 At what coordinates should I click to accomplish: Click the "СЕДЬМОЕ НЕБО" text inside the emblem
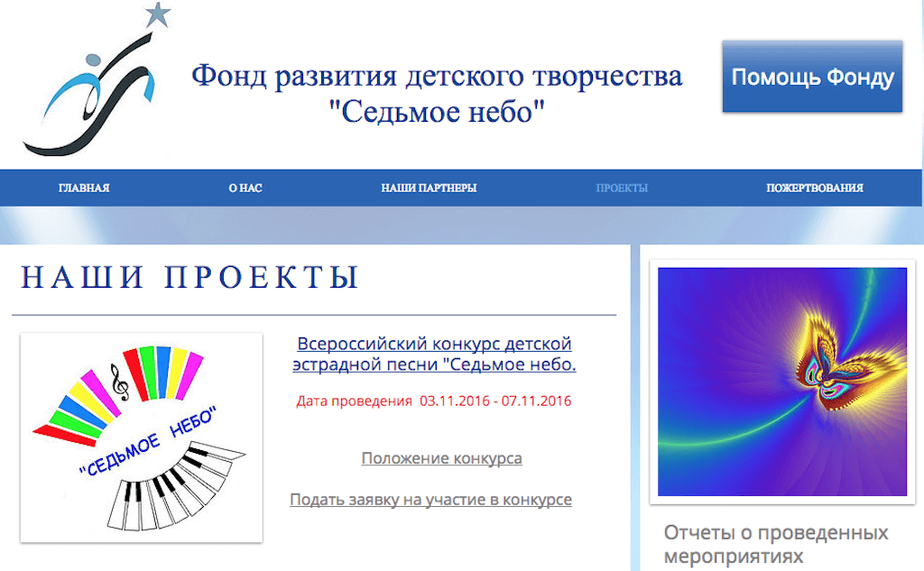coord(146,442)
